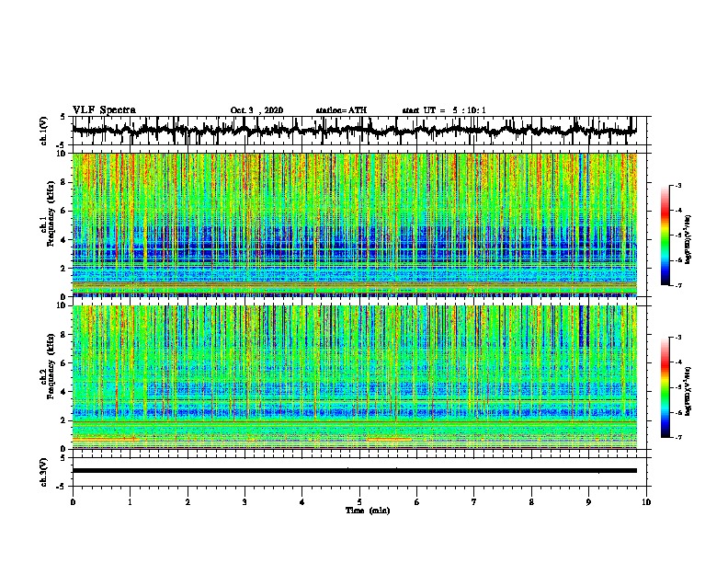The height and width of the screenshot is (563, 728).
Task: Click the ch.1 frequency tick label "6"
Action: (65, 211)
